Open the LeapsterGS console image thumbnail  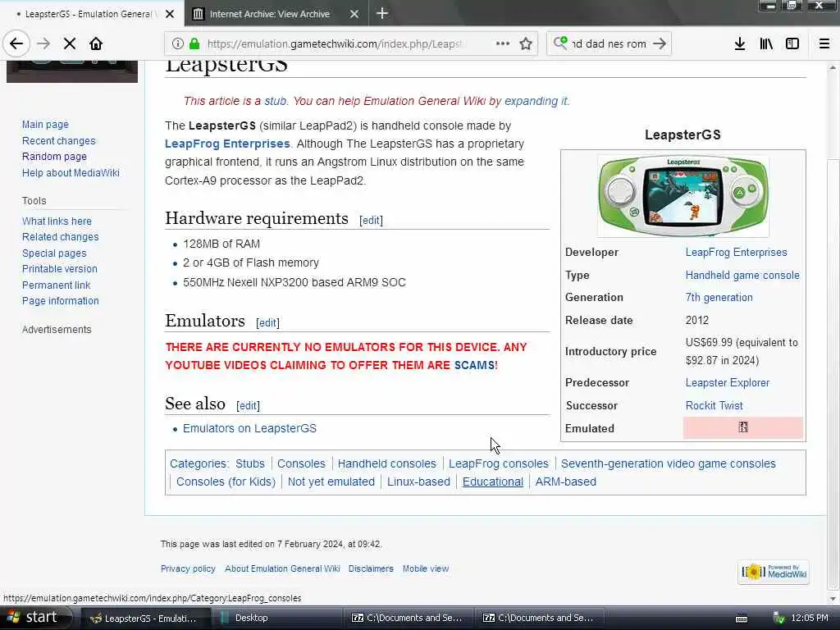683,196
